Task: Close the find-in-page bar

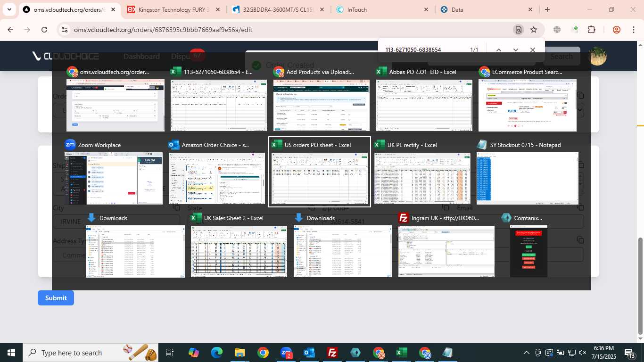Action: coord(532,50)
